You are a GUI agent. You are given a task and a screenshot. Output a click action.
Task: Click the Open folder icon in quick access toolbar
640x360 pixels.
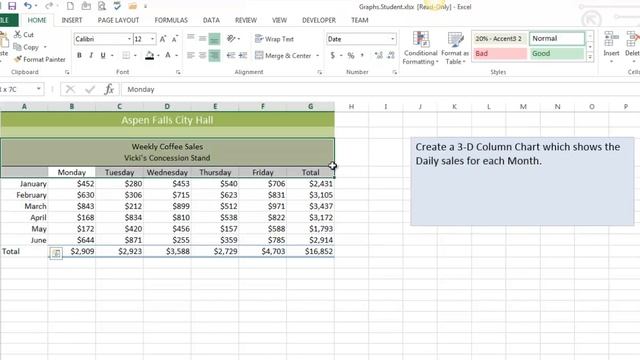click(x=132, y=6)
